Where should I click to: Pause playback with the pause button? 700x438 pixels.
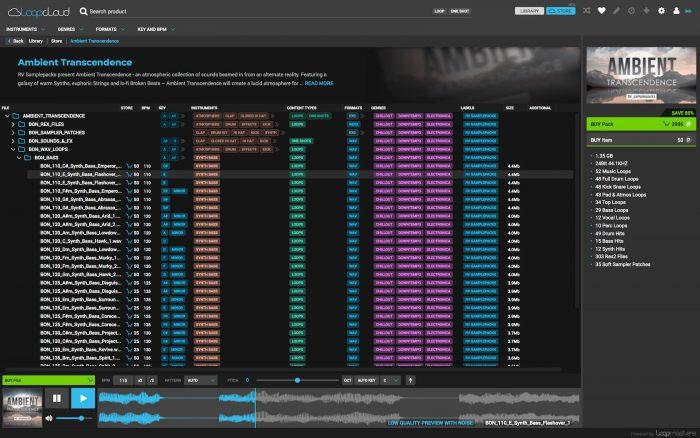tap(56, 398)
